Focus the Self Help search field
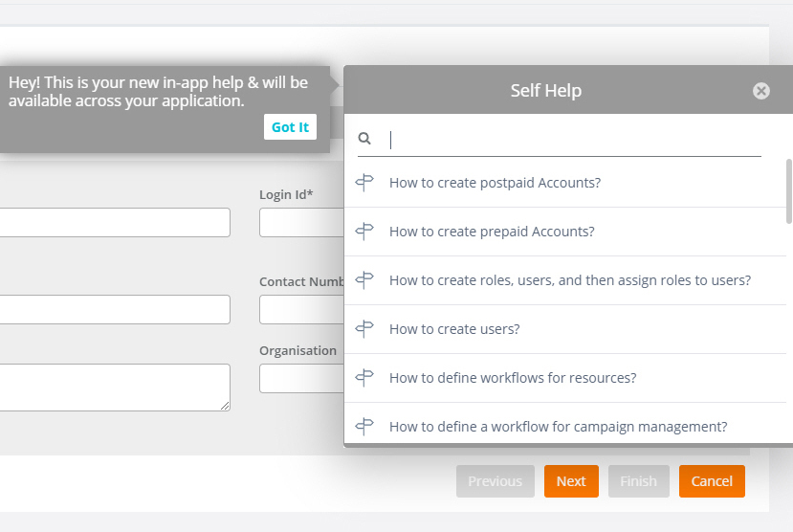793x532 pixels. point(574,139)
